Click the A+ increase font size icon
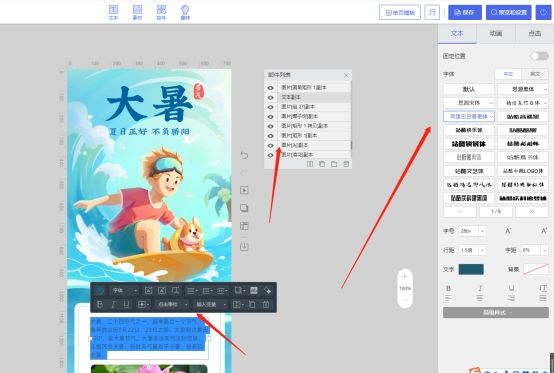This screenshot has height=373, width=554. [544, 231]
